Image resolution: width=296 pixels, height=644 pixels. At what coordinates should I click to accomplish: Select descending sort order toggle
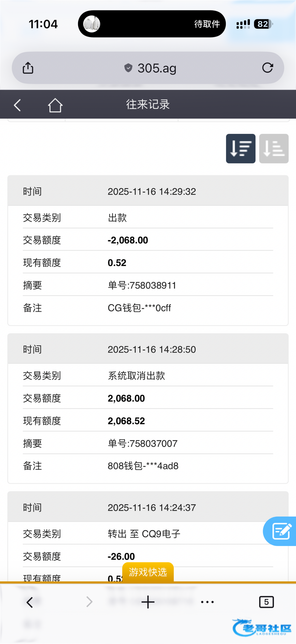(241, 148)
